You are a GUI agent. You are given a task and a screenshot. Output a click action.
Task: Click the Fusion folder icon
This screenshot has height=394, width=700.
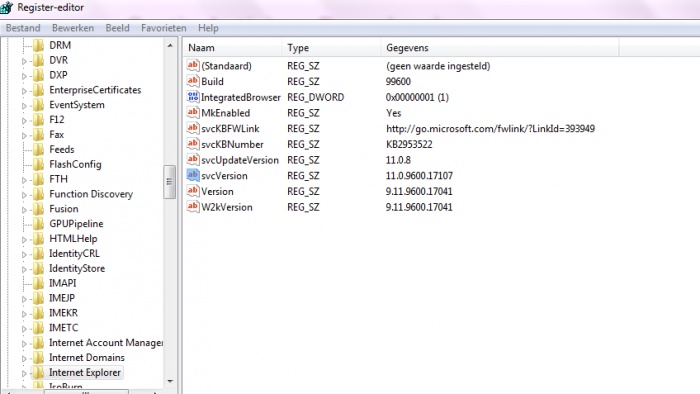tap(39, 209)
